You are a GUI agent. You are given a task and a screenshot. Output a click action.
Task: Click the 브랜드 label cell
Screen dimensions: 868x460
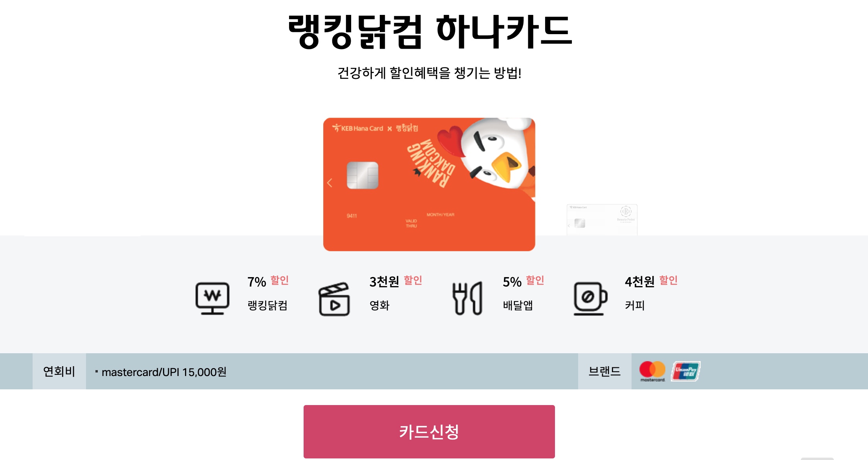605,371
